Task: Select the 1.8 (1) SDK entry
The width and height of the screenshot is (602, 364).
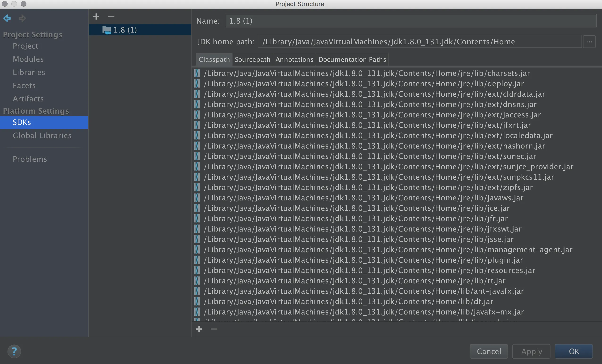Action: tap(125, 30)
